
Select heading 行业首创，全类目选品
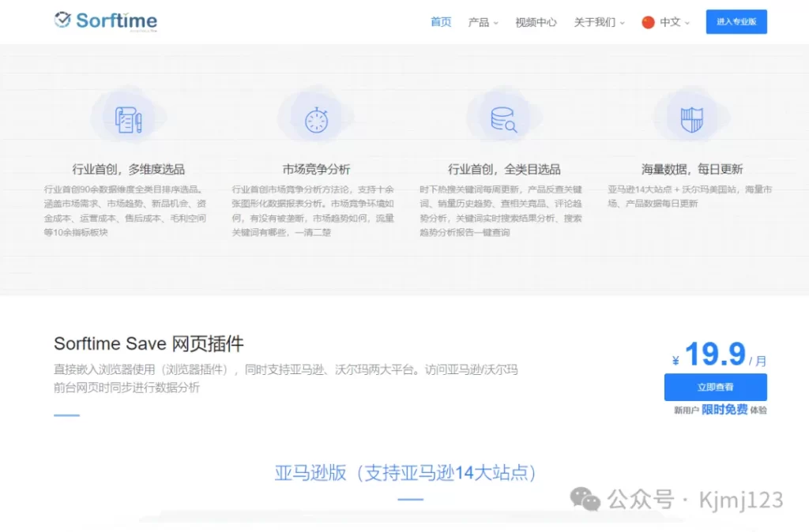click(x=504, y=169)
